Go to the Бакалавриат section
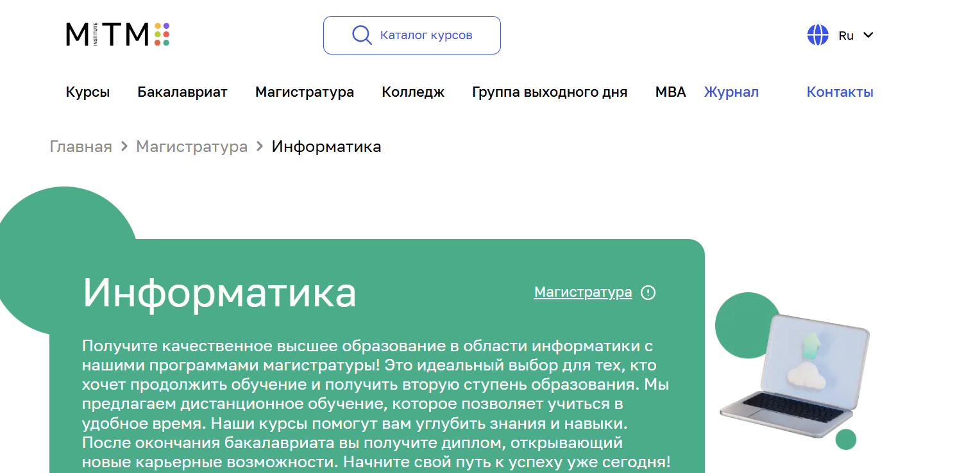The width and height of the screenshot is (980, 473). (182, 92)
